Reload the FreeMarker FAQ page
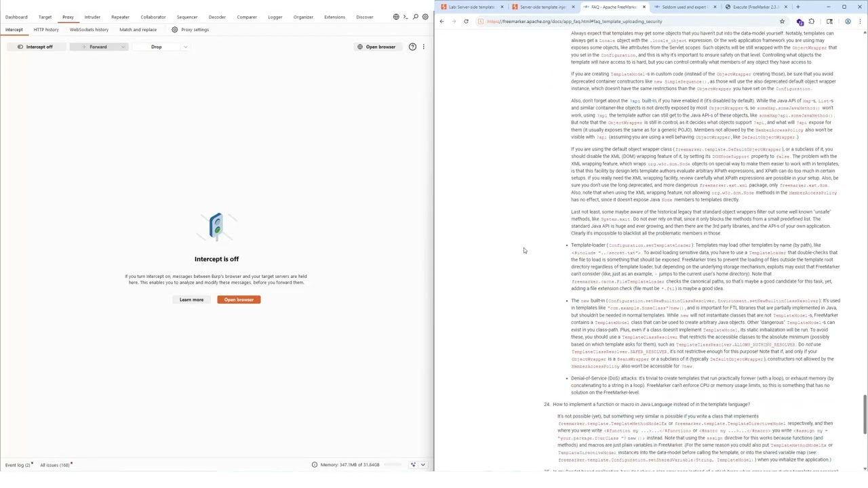Viewport: 868px width, 488px height. 466,22
